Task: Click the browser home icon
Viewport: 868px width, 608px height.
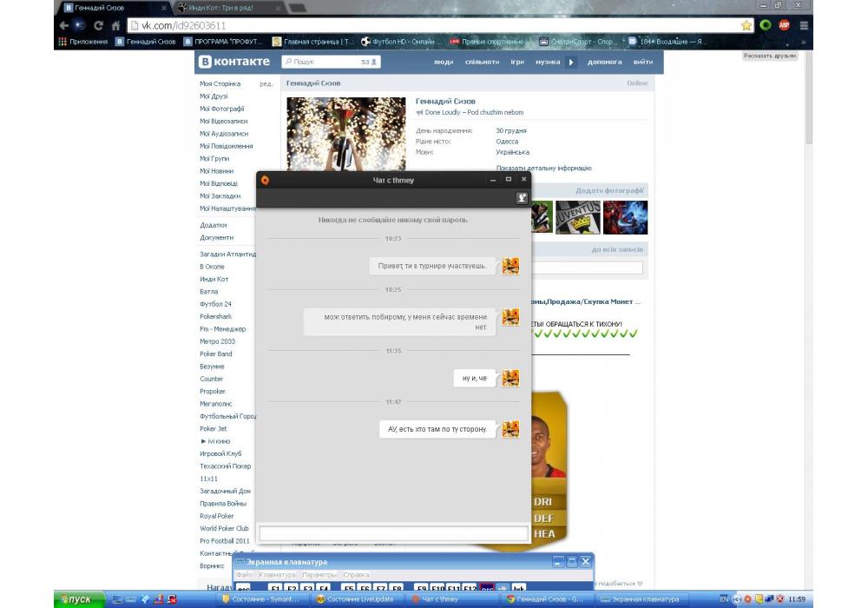Action: pos(115,26)
